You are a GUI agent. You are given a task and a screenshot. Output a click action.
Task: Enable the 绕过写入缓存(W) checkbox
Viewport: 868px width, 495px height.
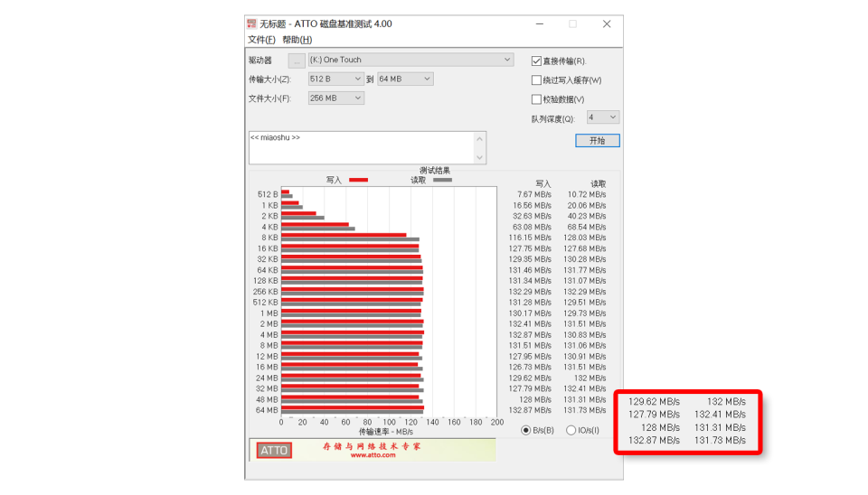point(536,80)
